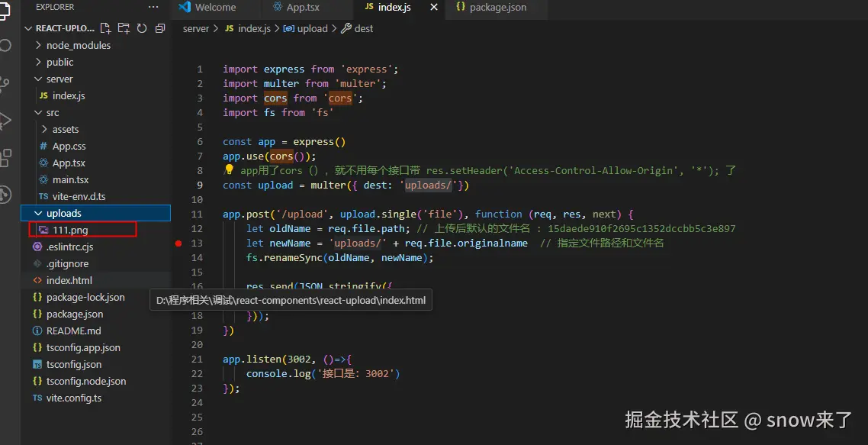
Task: Open the Explorer more actions ellipsis
Action: [153, 7]
